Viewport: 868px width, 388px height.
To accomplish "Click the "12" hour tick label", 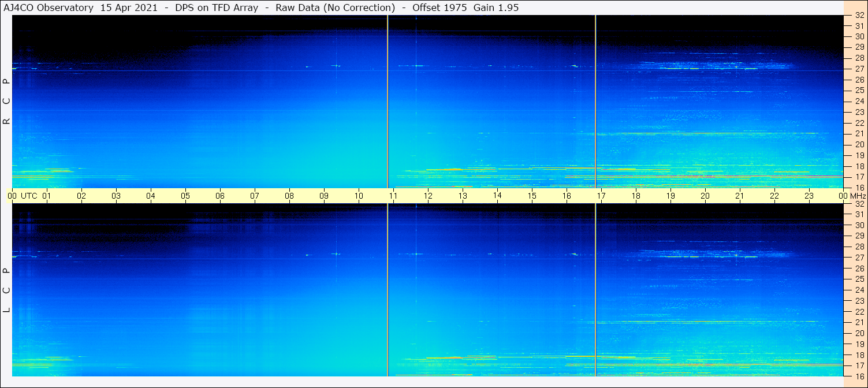I will click(x=428, y=196).
